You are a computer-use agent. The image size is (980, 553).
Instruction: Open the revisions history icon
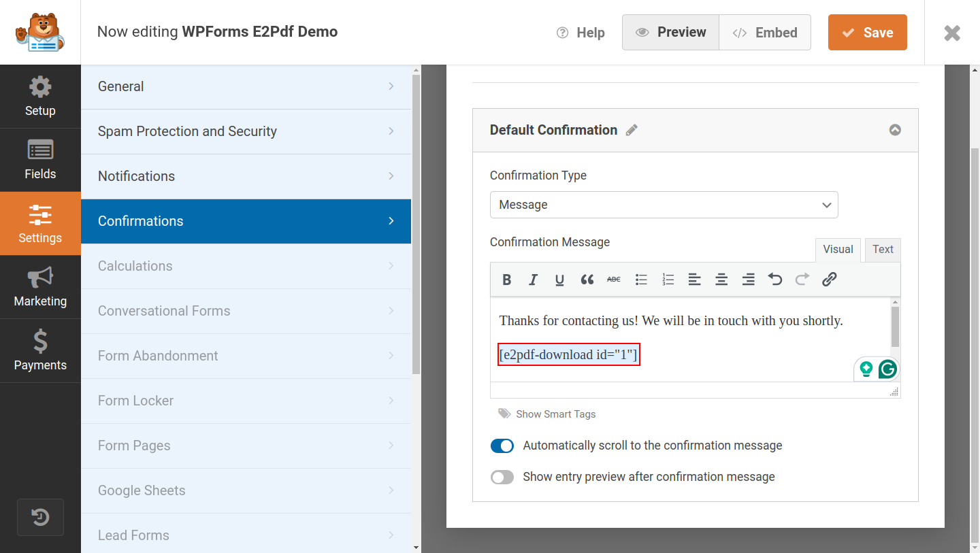(x=40, y=517)
